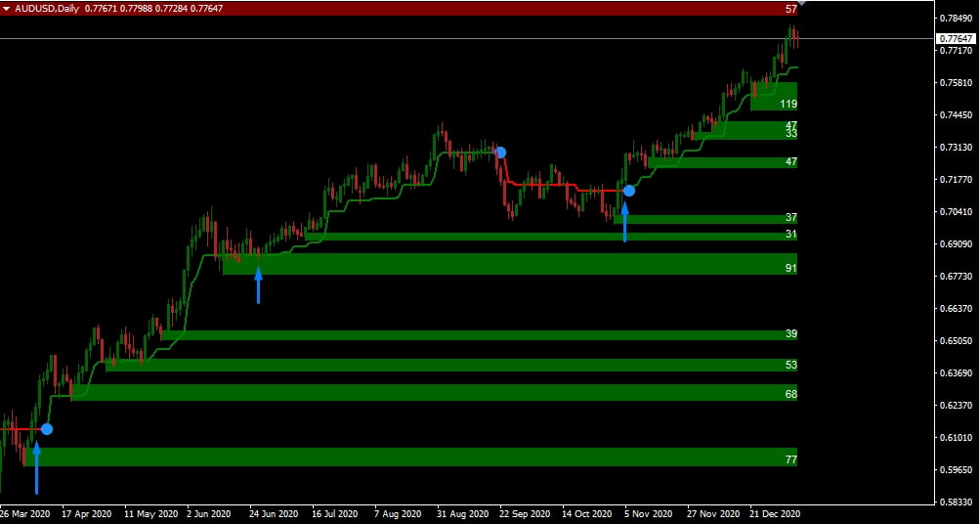Click the 0.67730 price axis label
Image resolution: width=980 pixels, height=524 pixels.
[x=957, y=277]
